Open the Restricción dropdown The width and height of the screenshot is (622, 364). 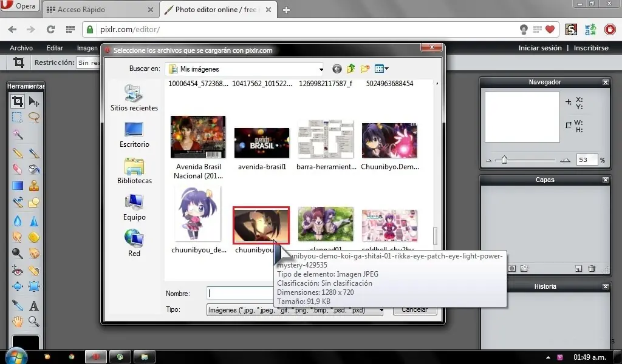pos(88,62)
